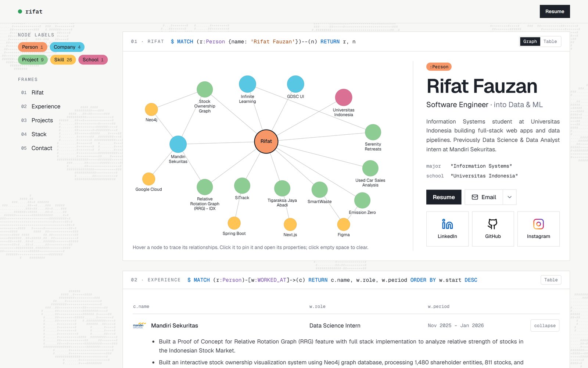Select the Figma skill node
This screenshot has height=368, width=588.
[x=344, y=224]
